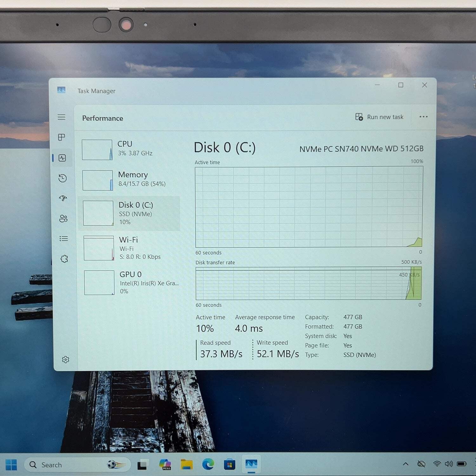The image size is (476, 476).
Task: Click the '4.0 ms' average response time value
Action: click(x=249, y=328)
